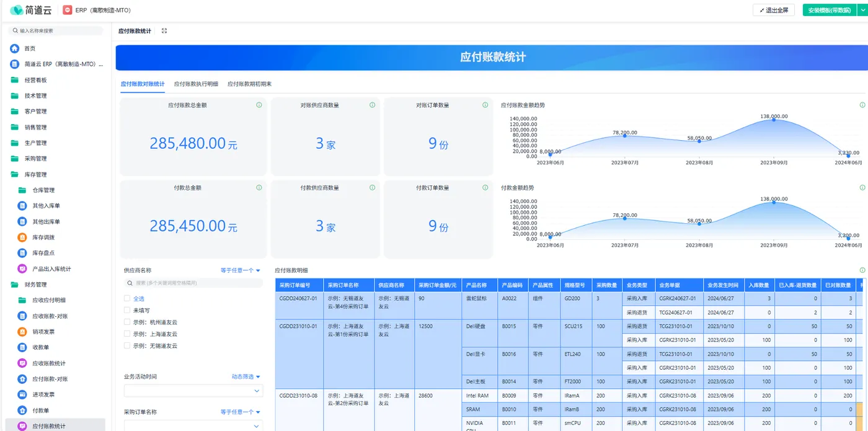Open 库存调拨 via its orange icon
The image size is (868, 431).
[x=22, y=238]
